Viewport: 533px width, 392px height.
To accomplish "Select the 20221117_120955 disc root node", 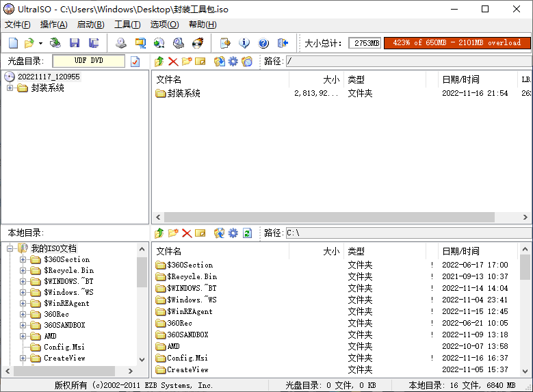I will point(49,77).
